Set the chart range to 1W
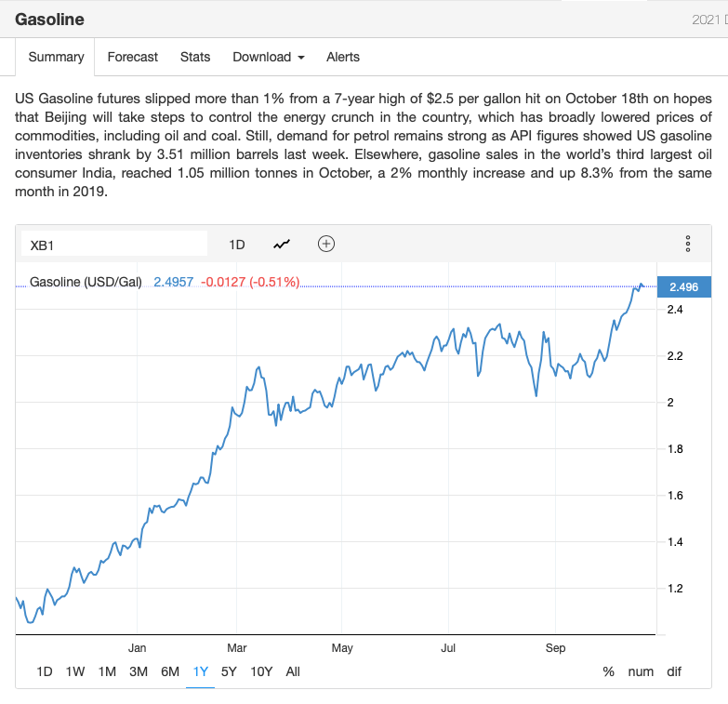The width and height of the screenshot is (728, 704). click(75, 671)
